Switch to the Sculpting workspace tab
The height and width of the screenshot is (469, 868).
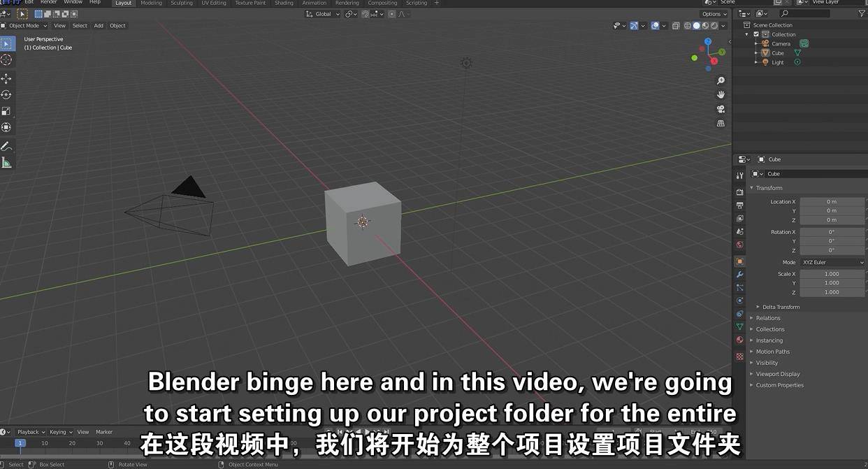tap(182, 3)
